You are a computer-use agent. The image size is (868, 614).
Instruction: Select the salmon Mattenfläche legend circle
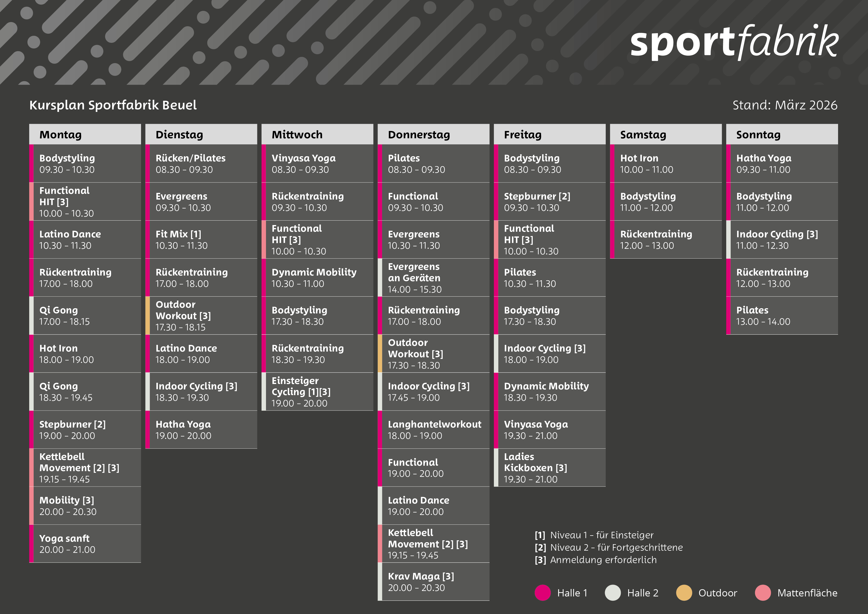(x=763, y=593)
